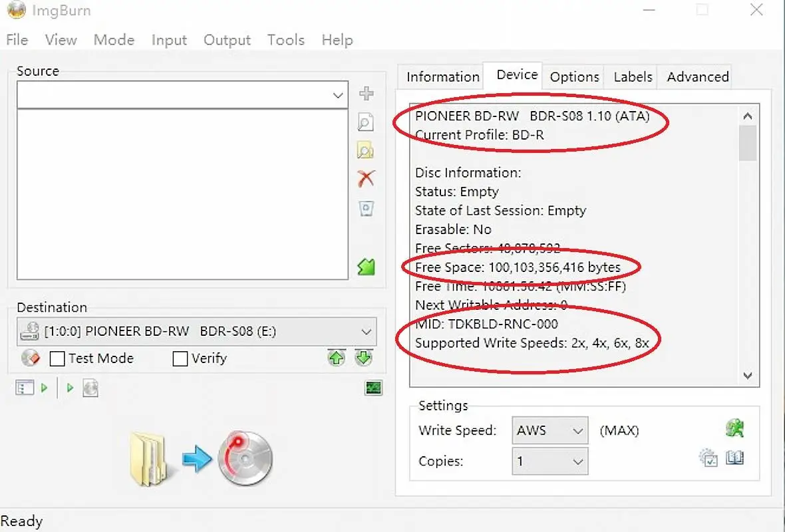Screen dimensions: 785x532
Task: Click the 'MID: TDKBLD-RNC-000' line
Action: coord(486,325)
